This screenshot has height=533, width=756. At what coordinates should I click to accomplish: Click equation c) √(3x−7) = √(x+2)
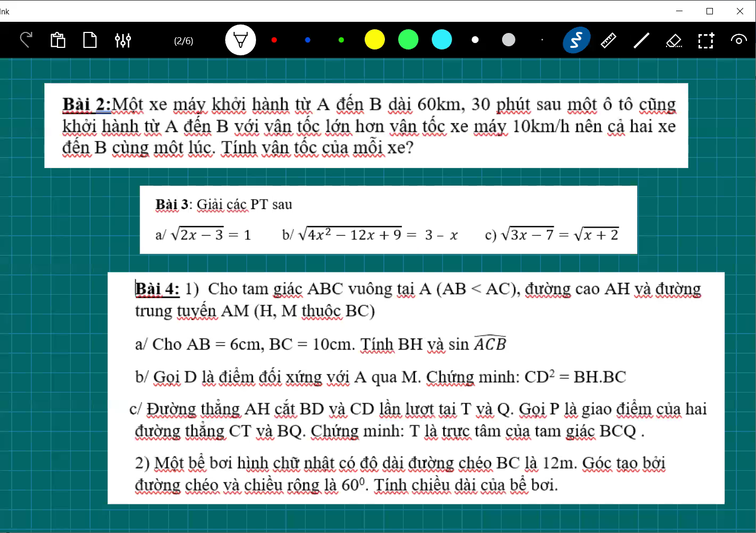[x=552, y=235]
